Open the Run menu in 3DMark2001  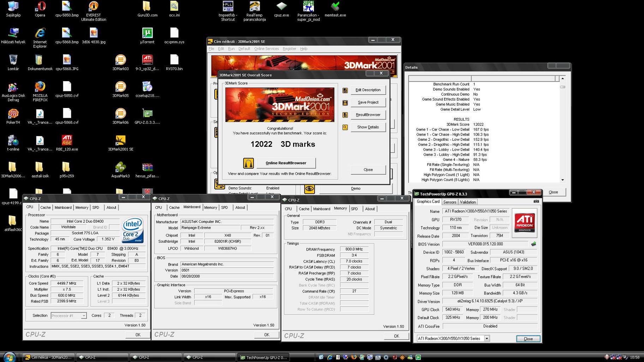click(x=231, y=49)
